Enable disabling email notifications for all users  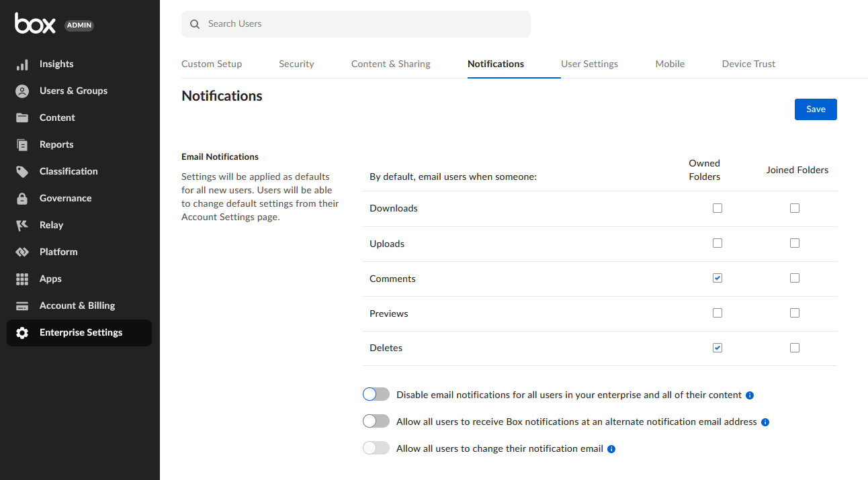(x=376, y=394)
